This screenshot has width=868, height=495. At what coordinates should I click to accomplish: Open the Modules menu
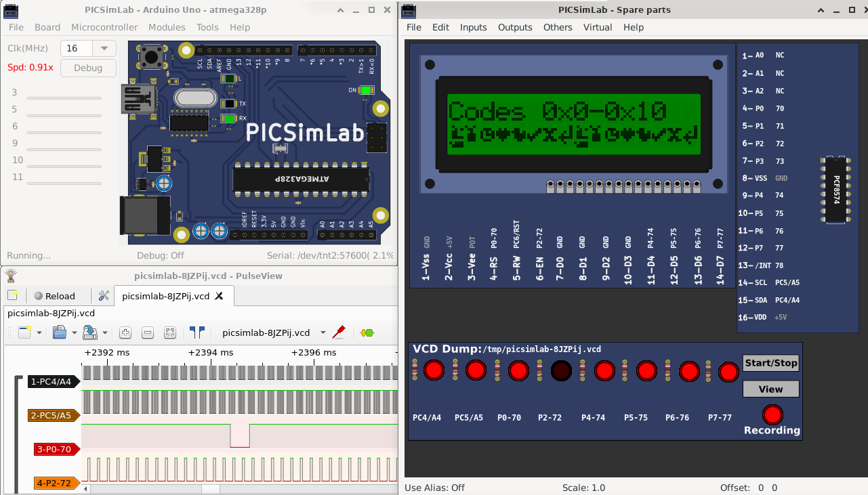[x=167, y=27]
